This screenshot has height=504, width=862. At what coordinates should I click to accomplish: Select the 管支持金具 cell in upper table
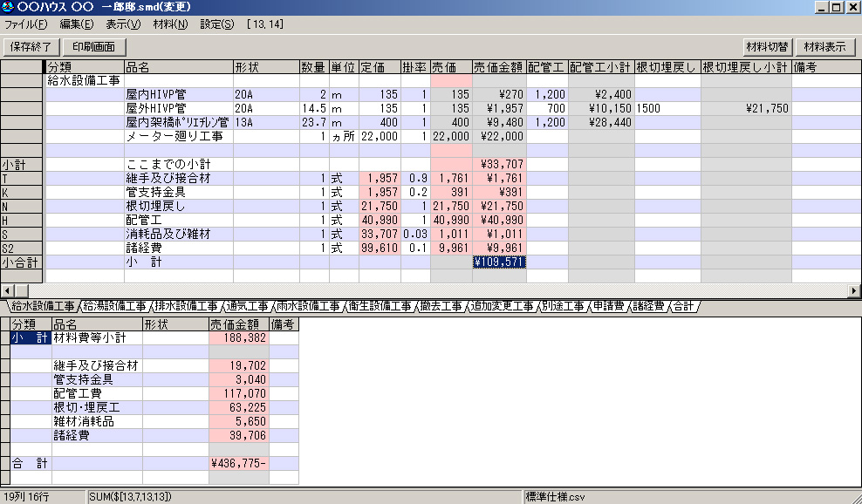click(179, 193)
